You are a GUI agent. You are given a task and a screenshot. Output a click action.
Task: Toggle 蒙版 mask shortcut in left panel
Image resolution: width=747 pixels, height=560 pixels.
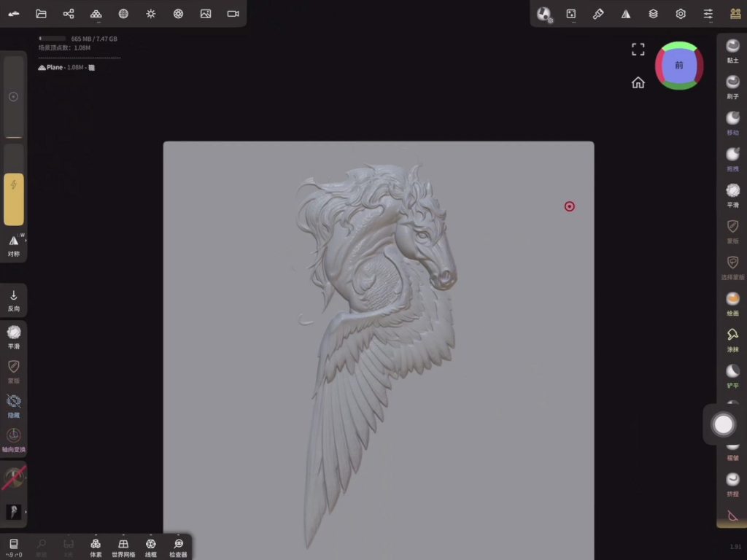[14, 372]
